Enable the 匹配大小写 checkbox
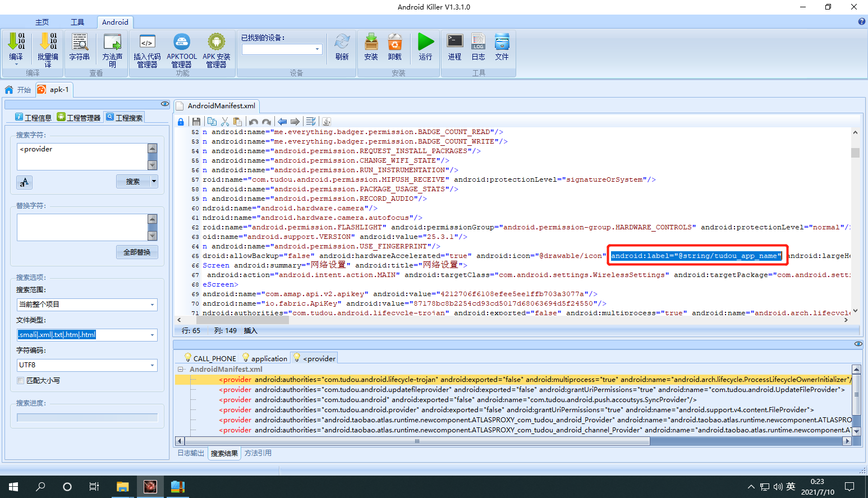This screenshot has width=868, height=498. tap(21, 380)
